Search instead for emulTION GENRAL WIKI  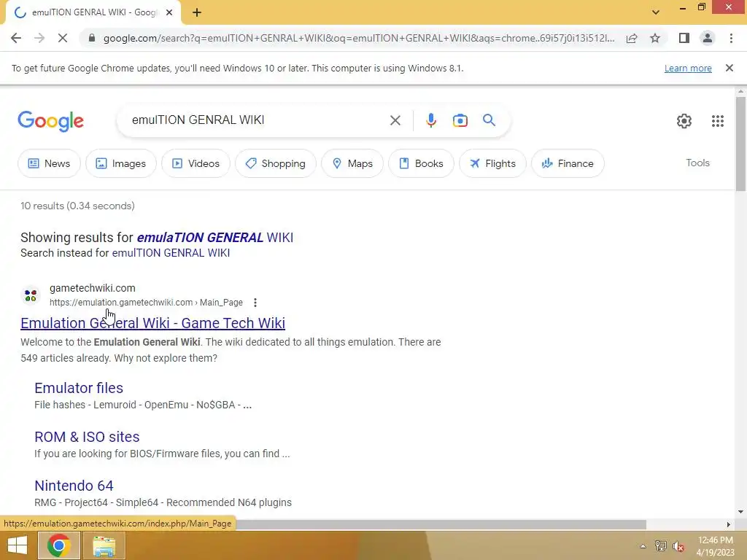tap(171, 253)
